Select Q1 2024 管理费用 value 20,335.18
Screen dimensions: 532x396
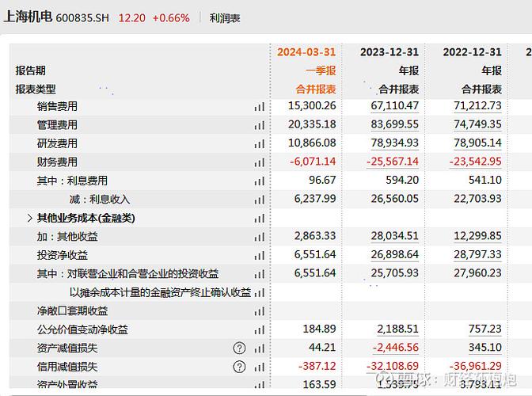[x=312, y=124]
